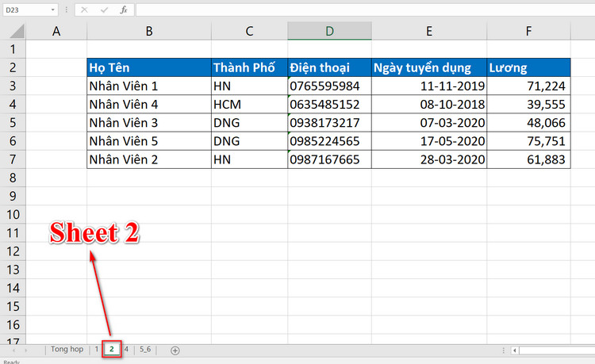Viewport: 595px width, 364px height.
Task: Select column D header
Action: click(x=329, y=31)
